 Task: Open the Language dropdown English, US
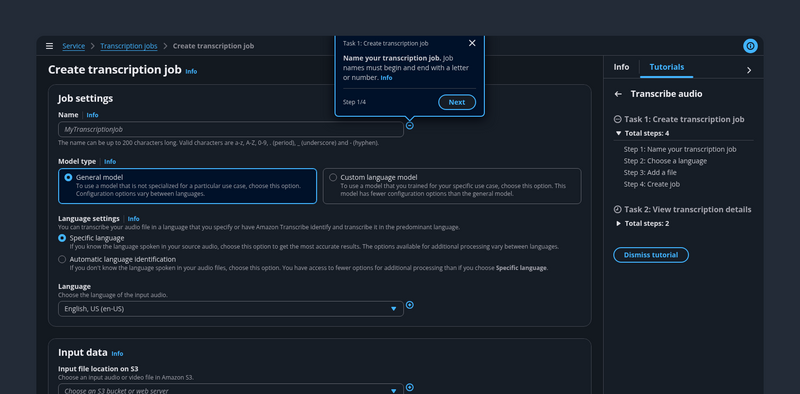click(x=231, y=309)
